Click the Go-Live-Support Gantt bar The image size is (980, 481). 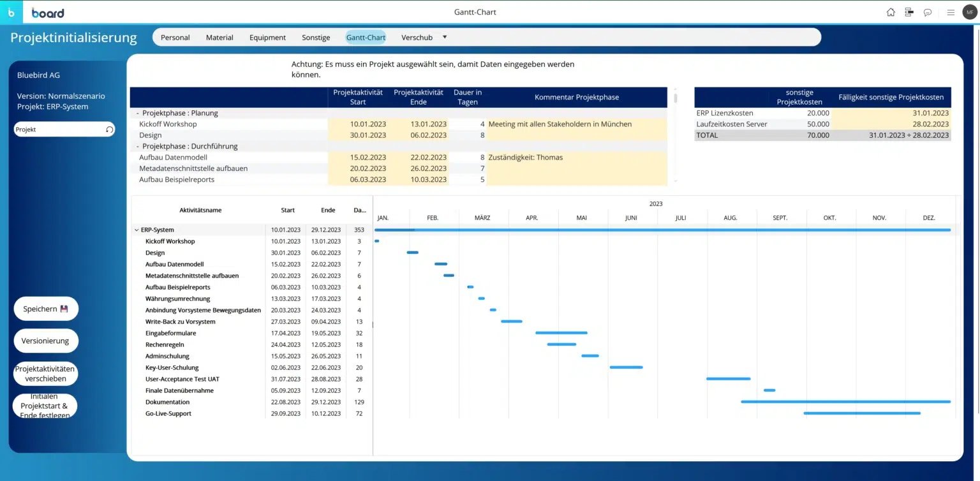point(862,413)
